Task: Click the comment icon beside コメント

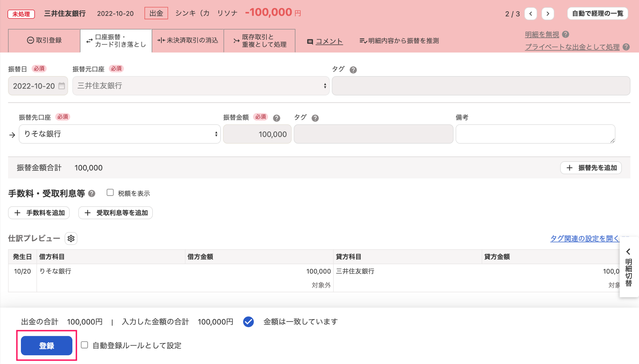Action: click(x=310, y=41)
